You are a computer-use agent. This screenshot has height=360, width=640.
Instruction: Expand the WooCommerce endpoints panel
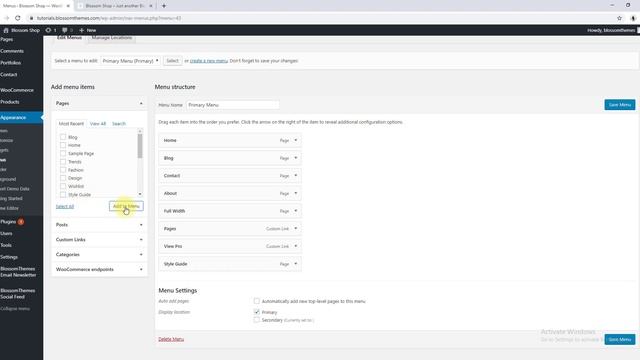[x=141, y=269]
